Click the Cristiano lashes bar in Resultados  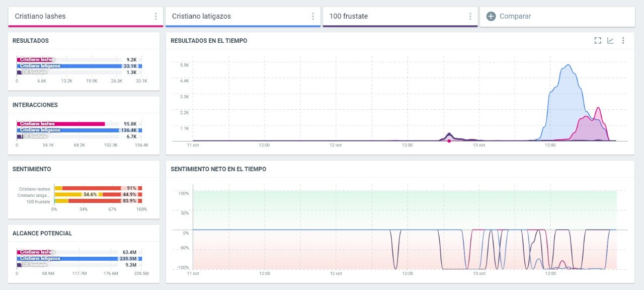[35, 59]
